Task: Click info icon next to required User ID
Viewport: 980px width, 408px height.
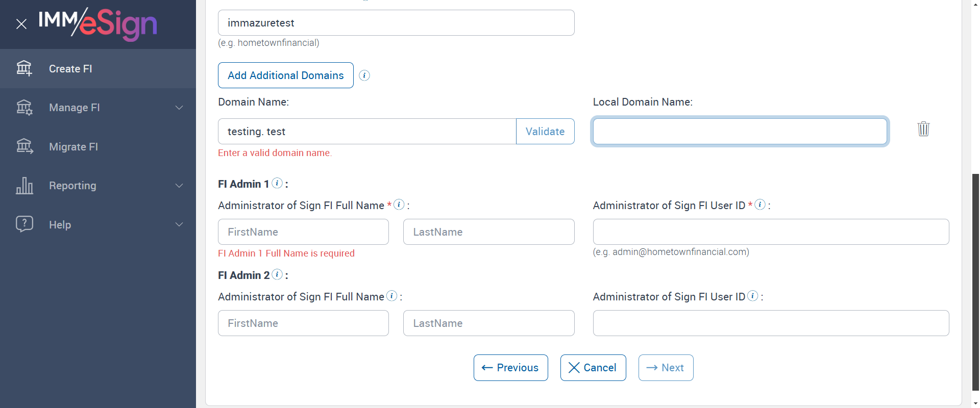Action: 760,205
